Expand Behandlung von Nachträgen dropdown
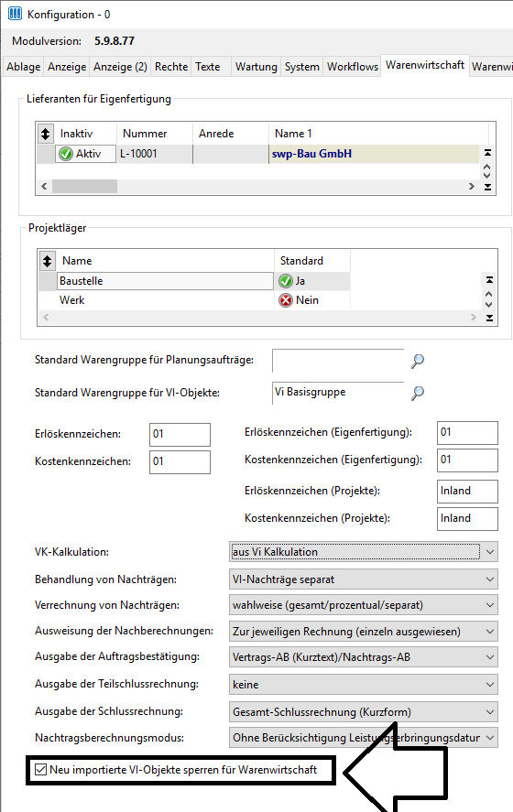 [x=364, y=579]
